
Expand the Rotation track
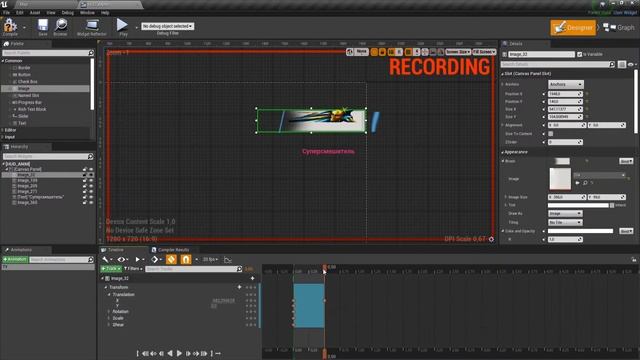[109, 311]
